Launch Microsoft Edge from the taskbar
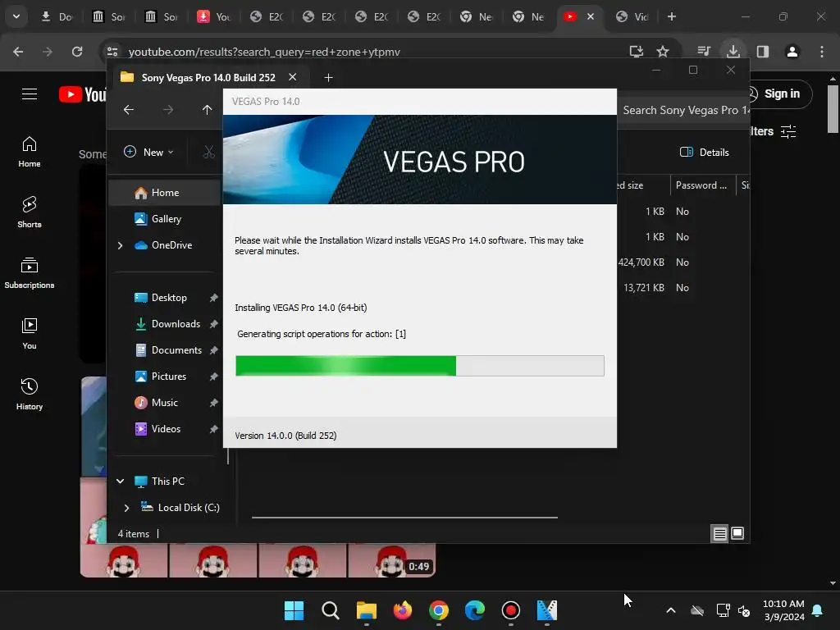This screenshot has width=840, height=630. [475, 610]
